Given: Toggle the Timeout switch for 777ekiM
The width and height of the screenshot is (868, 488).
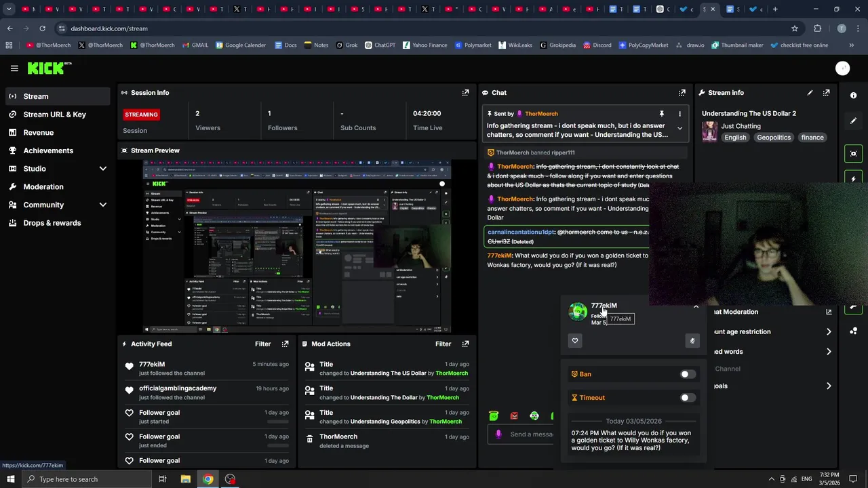Looking at the screenshot, I should pyautogui.click(x=688, y=398).
